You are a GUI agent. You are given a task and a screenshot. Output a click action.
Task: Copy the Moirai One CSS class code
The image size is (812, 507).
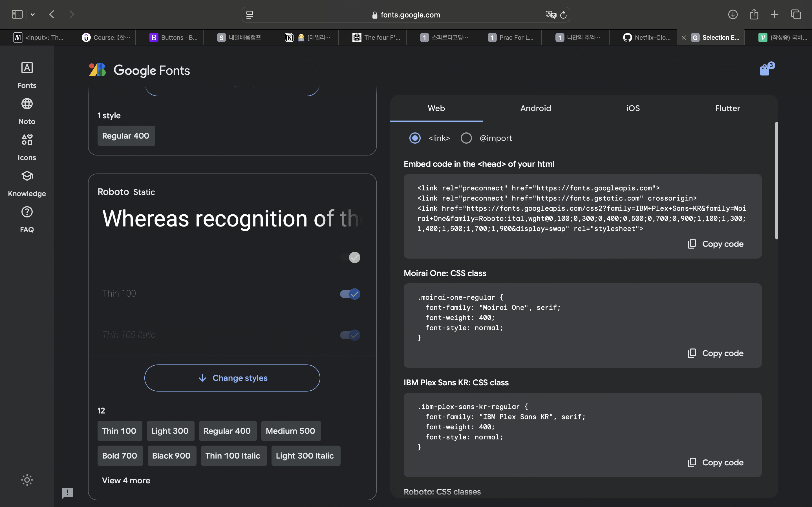coord(715,353)
